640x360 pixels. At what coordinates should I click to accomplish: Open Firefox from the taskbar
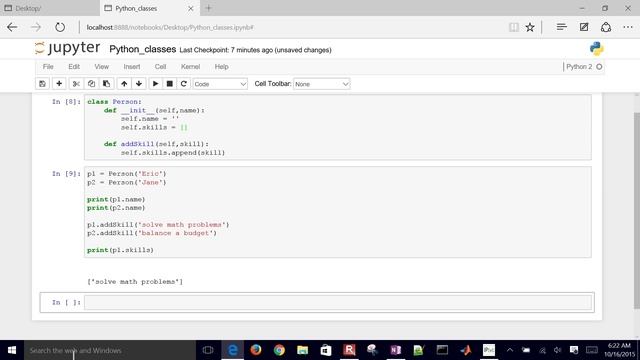256,350
